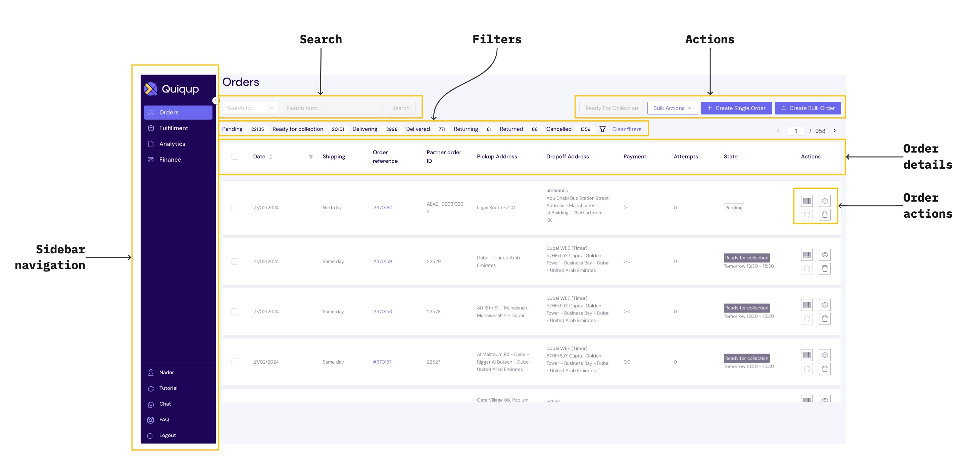Click the Clear filters link
This screenshot has width=980, height=460.
tap(626, 129)
